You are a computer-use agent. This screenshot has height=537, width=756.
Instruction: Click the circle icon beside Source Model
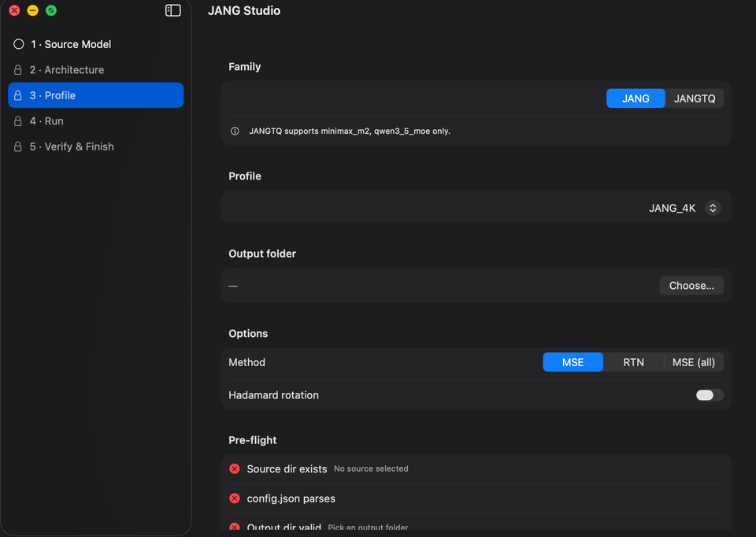click(19, 44)
